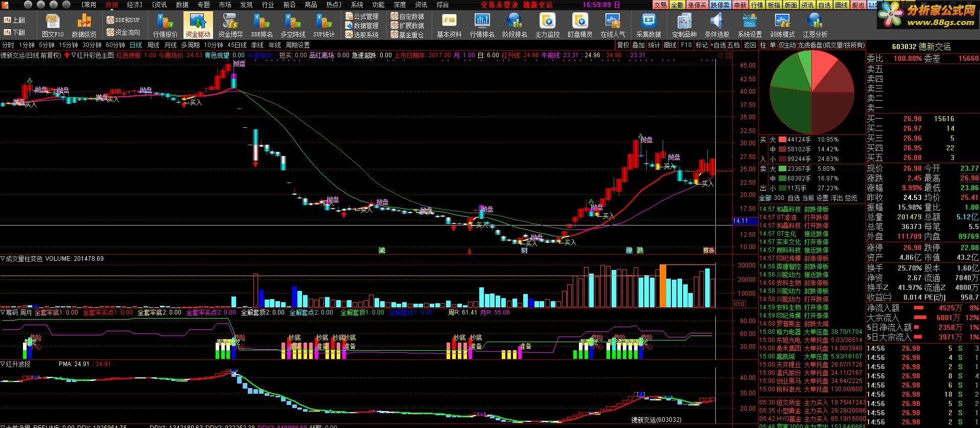The width and height of the screenshot is (980, 428).
Task: Switch to the 60分钟 period tab
Action: coord(115,45)
